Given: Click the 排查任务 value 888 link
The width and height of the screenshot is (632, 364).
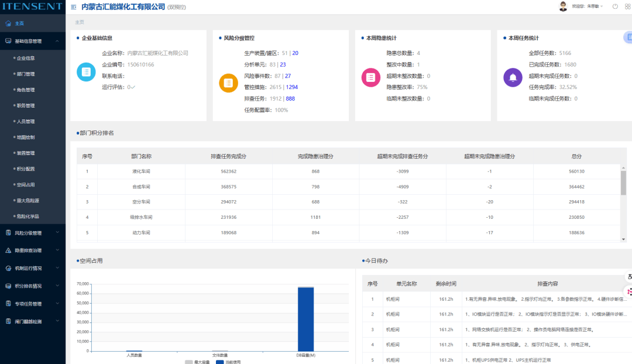Looking at the screenshot, I should [x=290, y=98].
